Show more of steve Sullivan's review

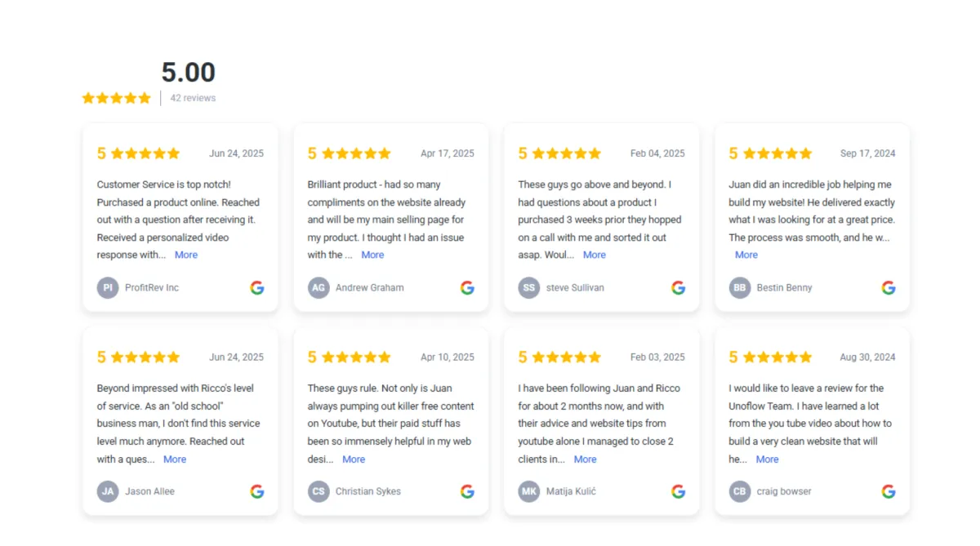pyautogui.click(x=595, y=255)
